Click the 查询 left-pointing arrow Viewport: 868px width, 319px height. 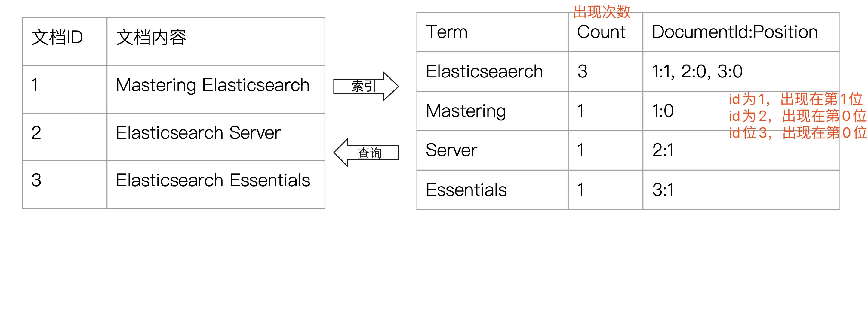coord(366,152)
